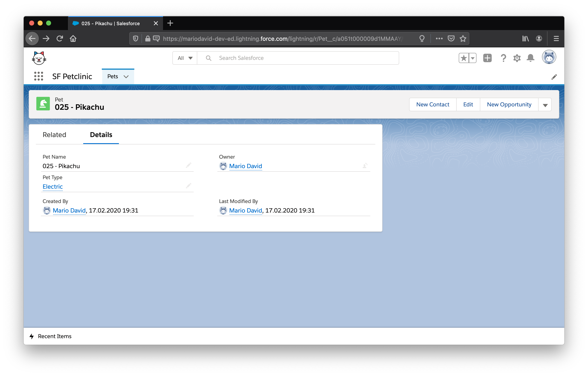Select the 025 - Pikachu browser tab
588x376 pixels.
pos(110,23)
